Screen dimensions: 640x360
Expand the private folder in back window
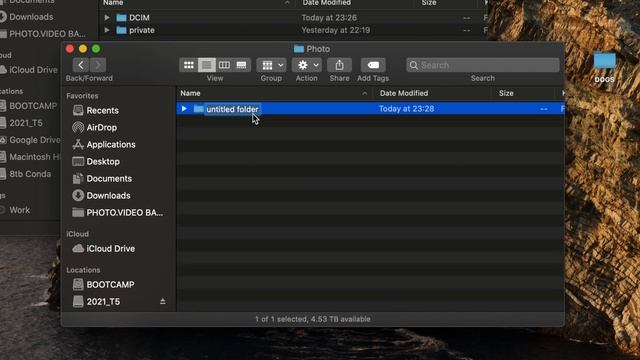coord(107,30)
